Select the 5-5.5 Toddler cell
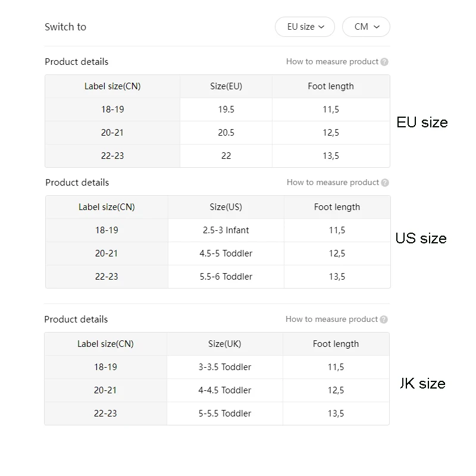Image resolution: width=476 pixels, height=476 pixels. click(x=225, y=414)
